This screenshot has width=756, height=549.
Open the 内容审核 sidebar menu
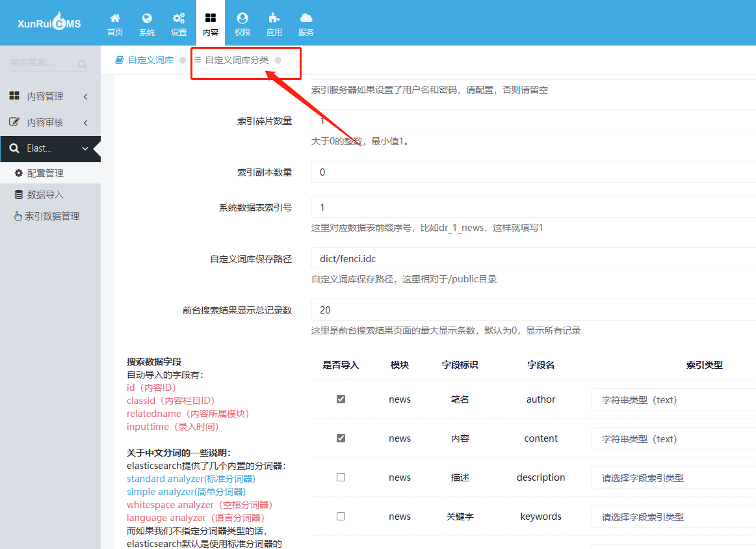click(x=50, y=122)
